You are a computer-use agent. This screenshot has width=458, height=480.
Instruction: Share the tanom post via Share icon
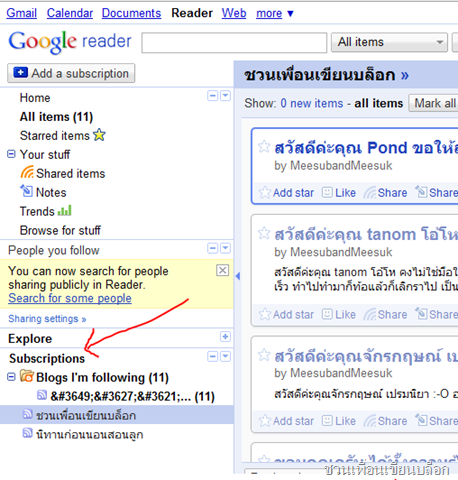[385, 314]
